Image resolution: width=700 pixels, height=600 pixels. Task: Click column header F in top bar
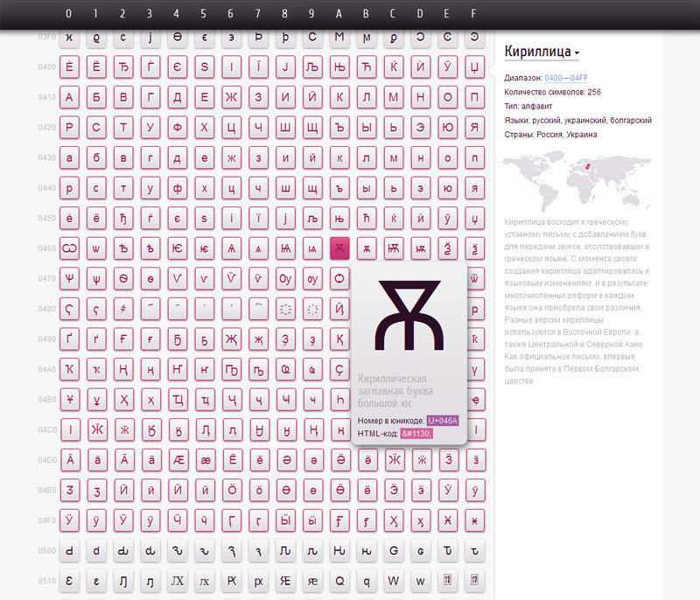474,14
